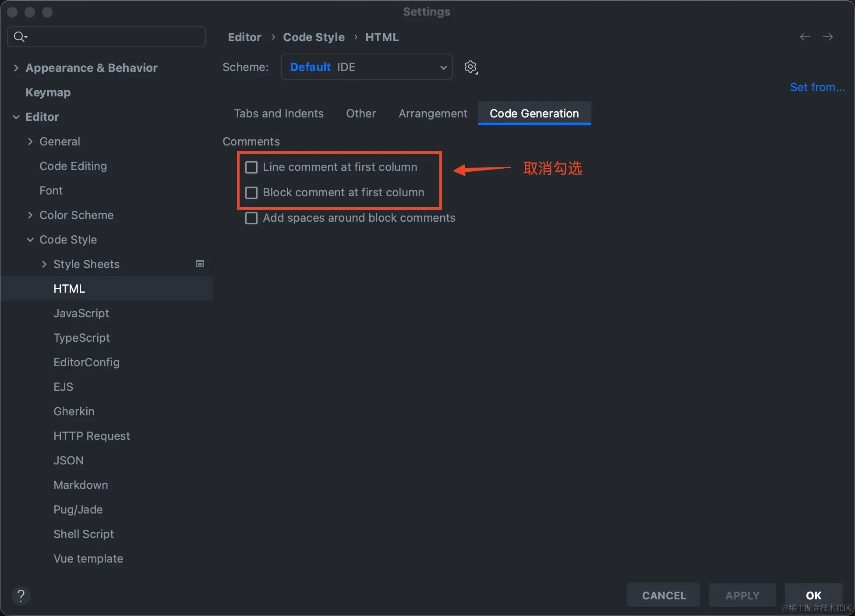Collapse the Code Style tree node

30,240
